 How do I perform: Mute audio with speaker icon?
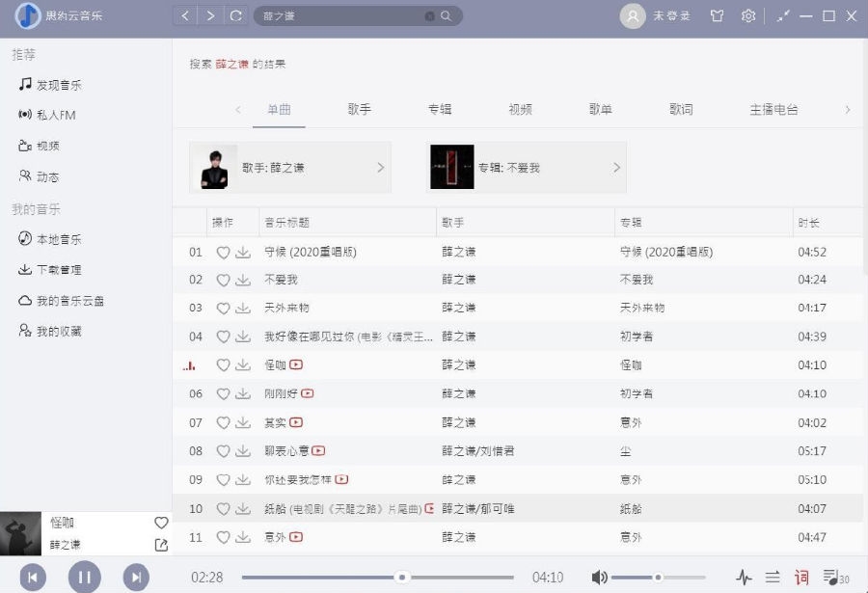coord(599,578)
